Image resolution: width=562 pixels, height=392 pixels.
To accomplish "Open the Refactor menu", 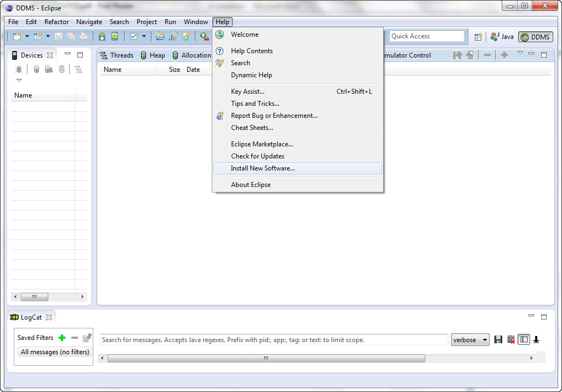I will (x=57, y=22).
